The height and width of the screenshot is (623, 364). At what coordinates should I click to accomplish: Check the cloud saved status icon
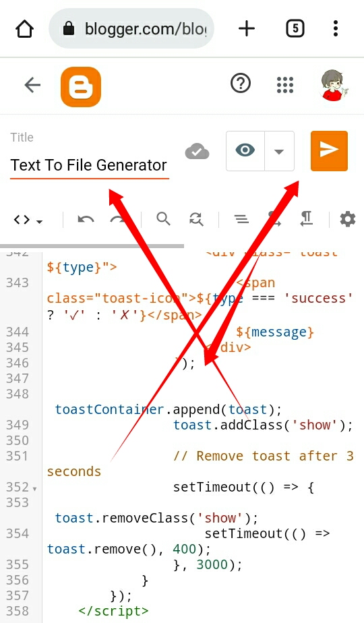(197, 152)
